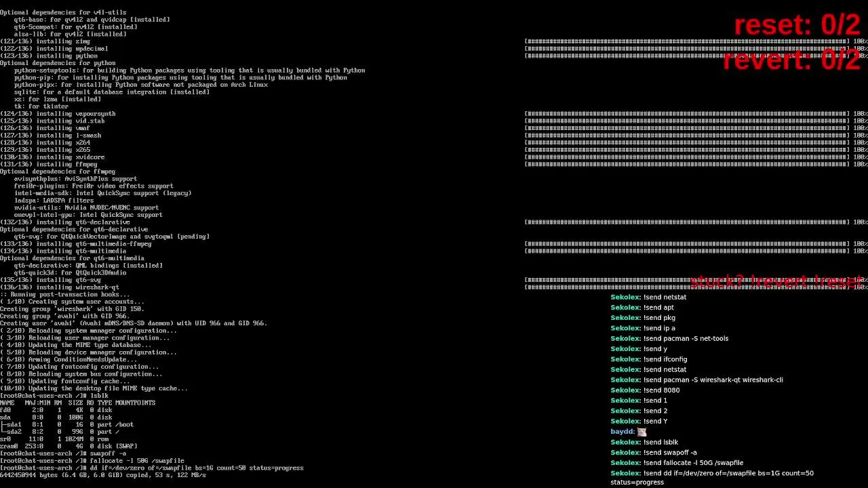
Task: Click the lsblk row for sr0 rom
Action: (54, 439)
